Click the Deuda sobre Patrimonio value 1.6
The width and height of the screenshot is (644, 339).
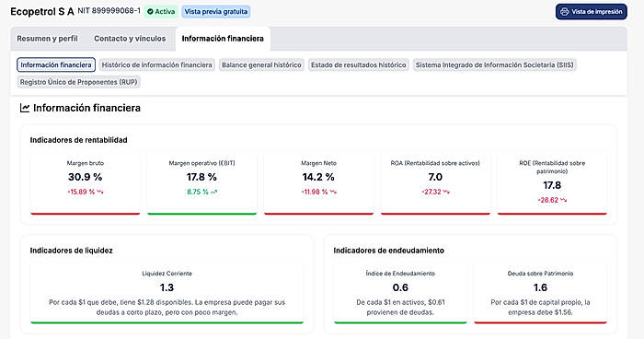[x=541, y=287]
